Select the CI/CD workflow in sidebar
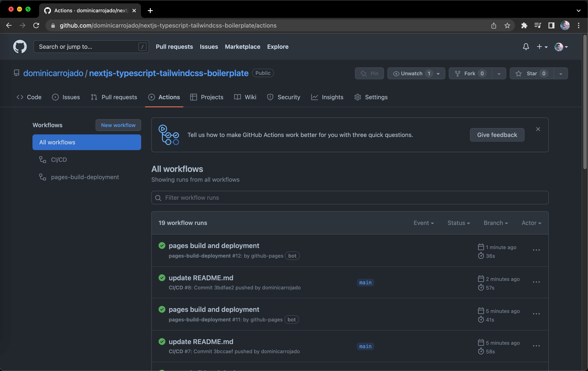The width and height of the screenshot is (588, 371). [x=59, y=159]
